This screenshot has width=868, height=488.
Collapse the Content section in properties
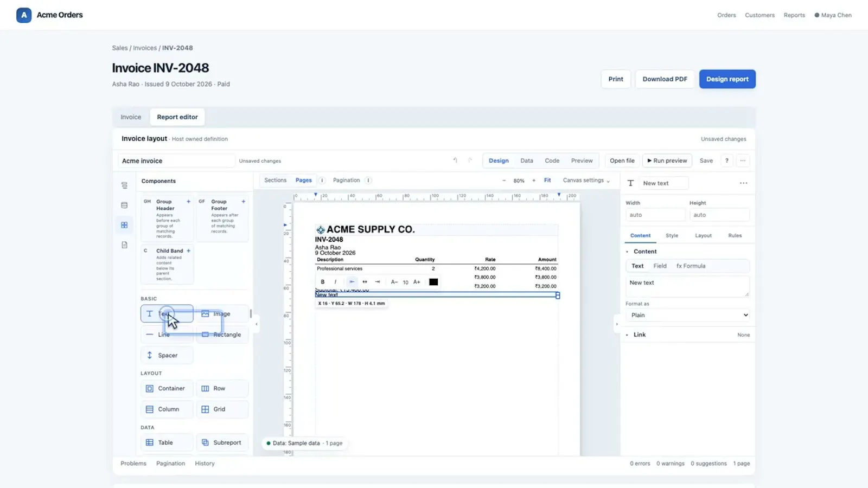pos(627,252)
